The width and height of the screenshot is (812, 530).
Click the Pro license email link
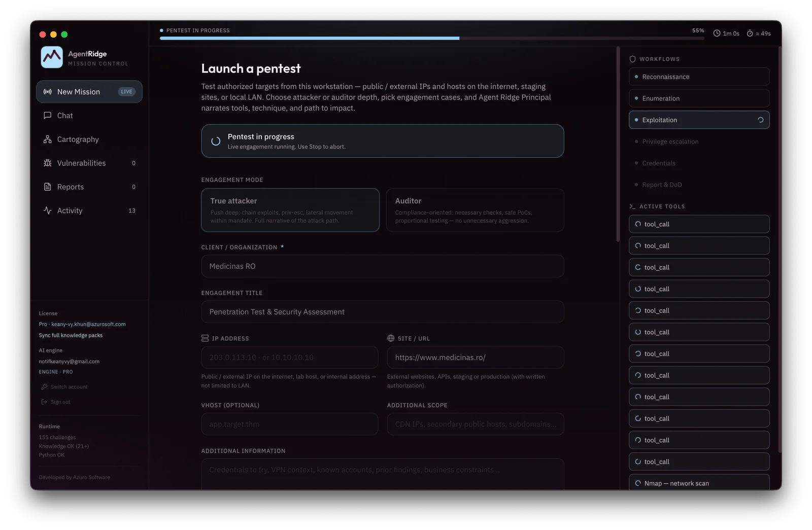click(x=82, y=325)
